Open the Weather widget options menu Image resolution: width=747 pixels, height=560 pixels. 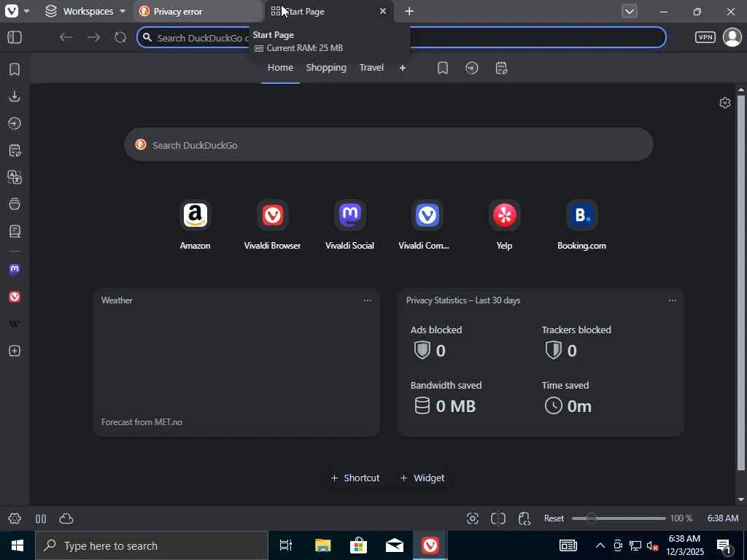click(368, 300)
